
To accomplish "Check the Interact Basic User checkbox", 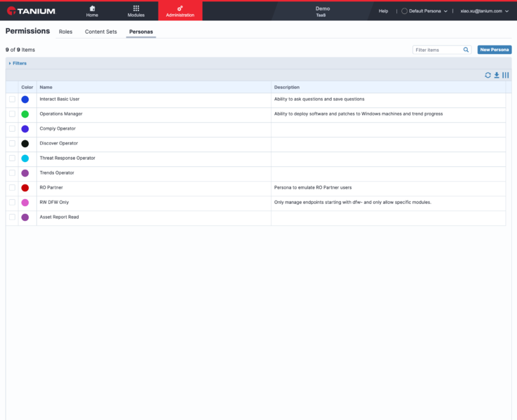I will [x=12, y=100].
